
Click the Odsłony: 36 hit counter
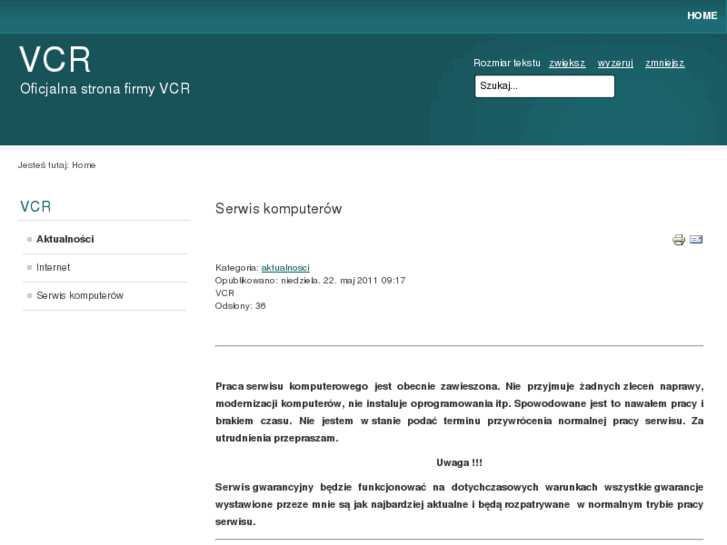pyautogui.click(x=240, y=306)
